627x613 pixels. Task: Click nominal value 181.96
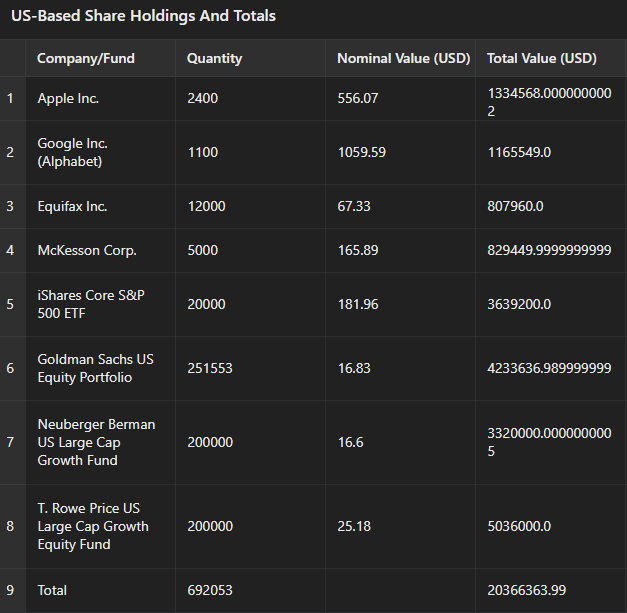tap(357, 304)
